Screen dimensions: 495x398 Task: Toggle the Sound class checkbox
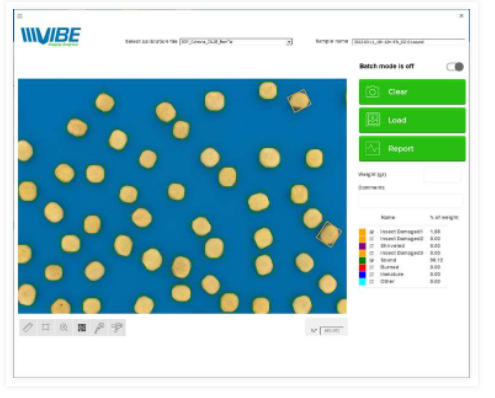(372, 260)
